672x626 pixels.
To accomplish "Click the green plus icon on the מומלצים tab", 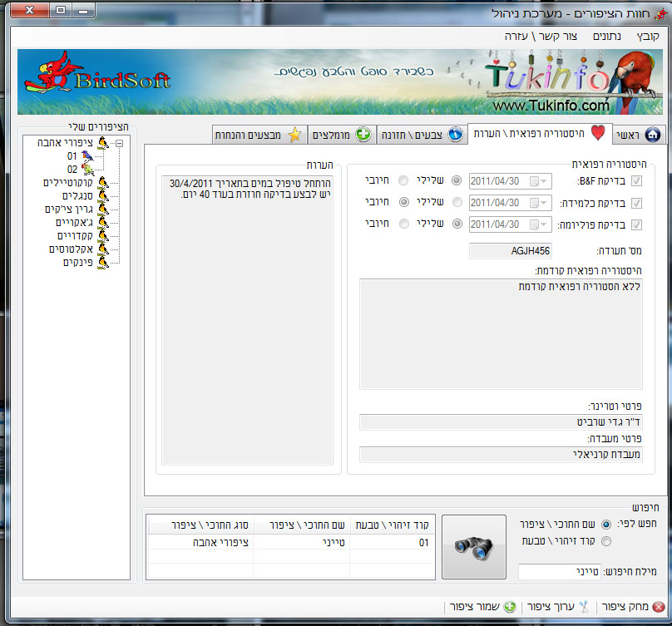I will pos(363,135).
